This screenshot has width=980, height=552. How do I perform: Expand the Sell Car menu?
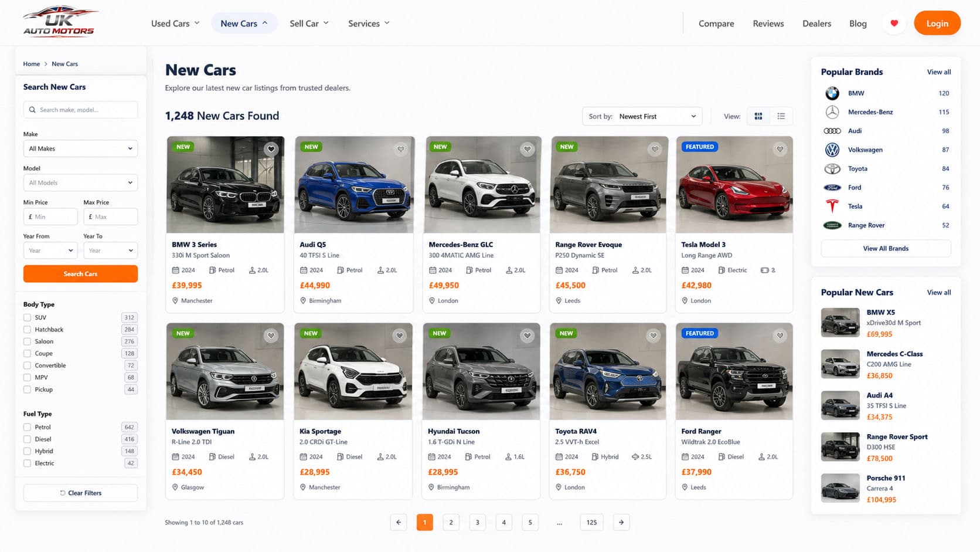pos(309,23)
